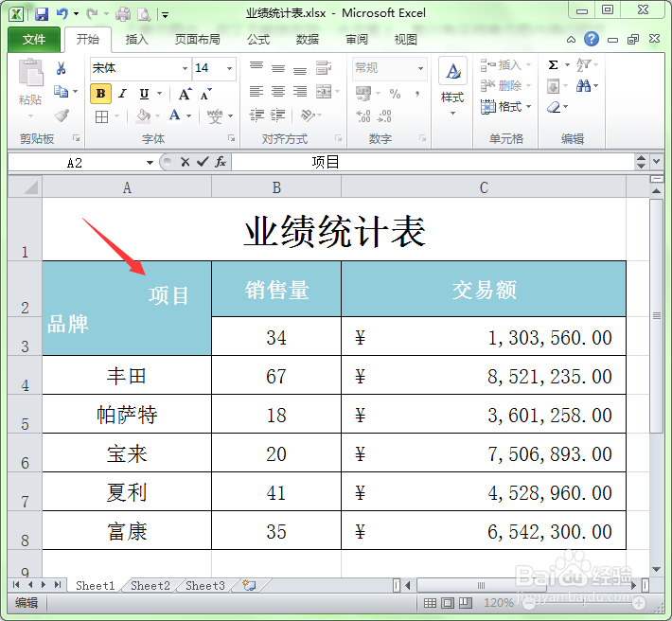Toggle bottom align button
The height and width of the screenshot is (621, 672).
(x=300, y=69)
